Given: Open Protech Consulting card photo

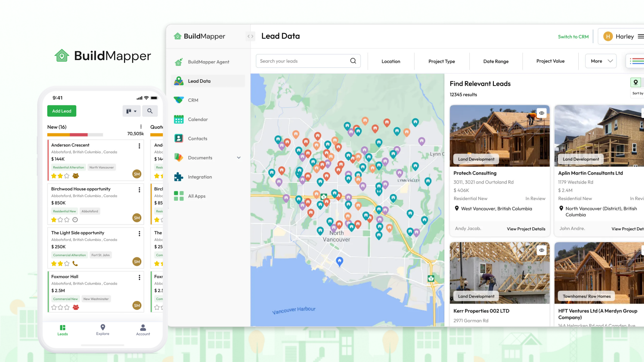Looking at the screenshot, I should pyautogui.click(x=500, y=136).
